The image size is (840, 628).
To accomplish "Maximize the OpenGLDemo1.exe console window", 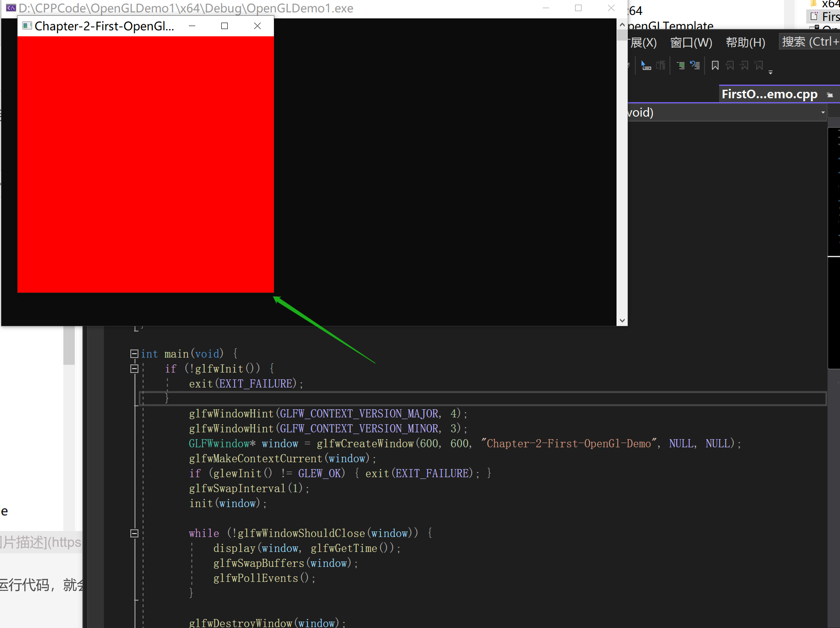I will pos(578,8).
